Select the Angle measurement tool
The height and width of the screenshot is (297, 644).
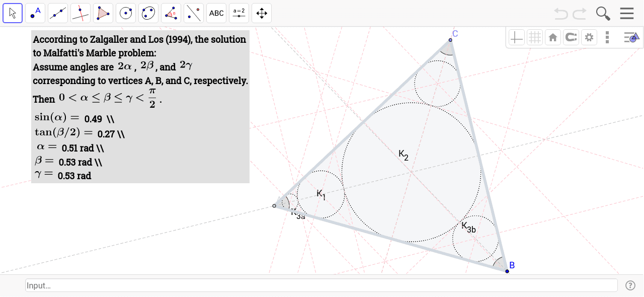[x=171, y=13]
